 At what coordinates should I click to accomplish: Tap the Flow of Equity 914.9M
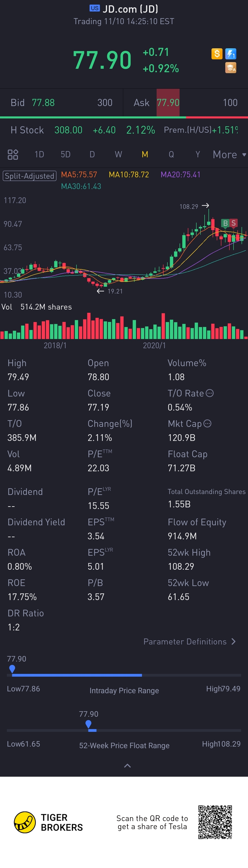coord(182,536)
